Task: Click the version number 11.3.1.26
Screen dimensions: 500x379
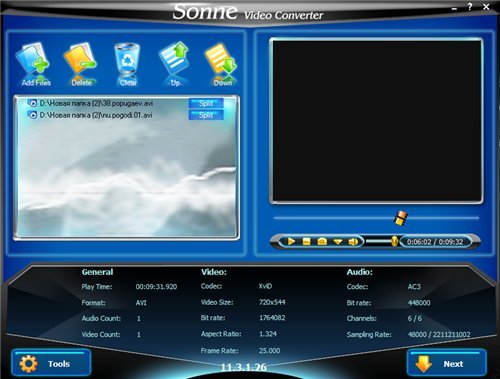Action: (x=244, y=367)
